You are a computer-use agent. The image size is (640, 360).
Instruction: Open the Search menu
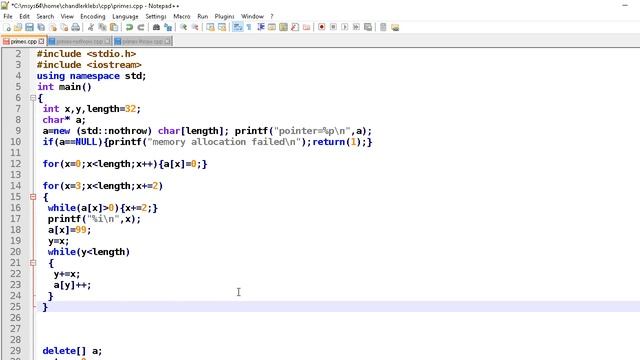coord(45,16)
